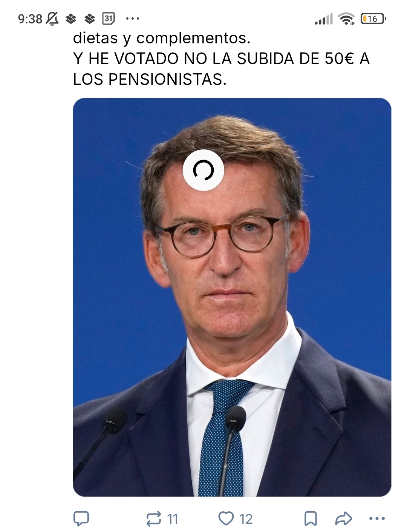The width and height of the screenshot is (407, 532).
Task: Tap the cellular signal strength icon
Action: coord(324,18)
